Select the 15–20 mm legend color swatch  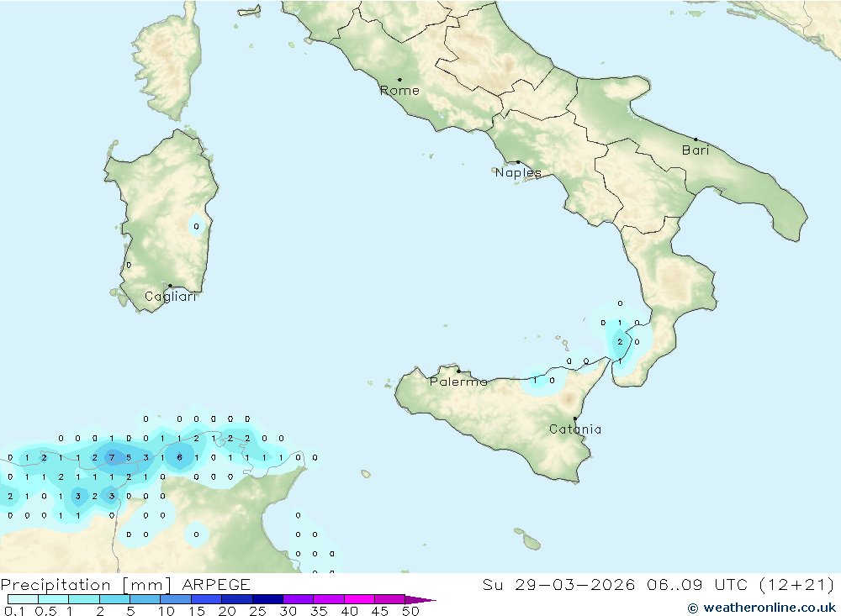206,599
